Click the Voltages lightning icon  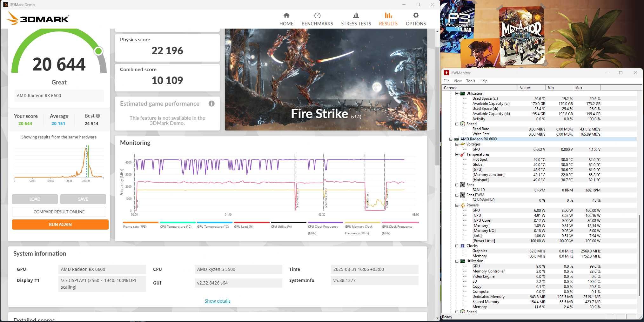pos(462,144)
